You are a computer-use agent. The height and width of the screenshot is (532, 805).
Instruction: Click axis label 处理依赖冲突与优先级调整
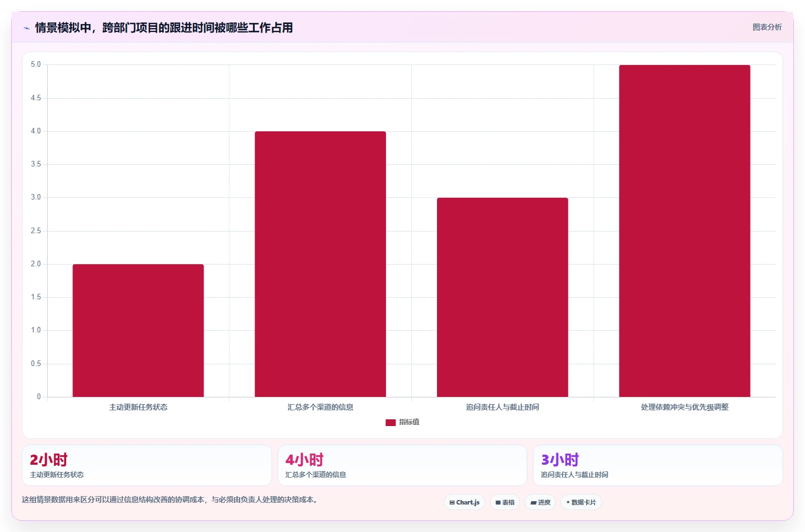(x=684, y=407)
